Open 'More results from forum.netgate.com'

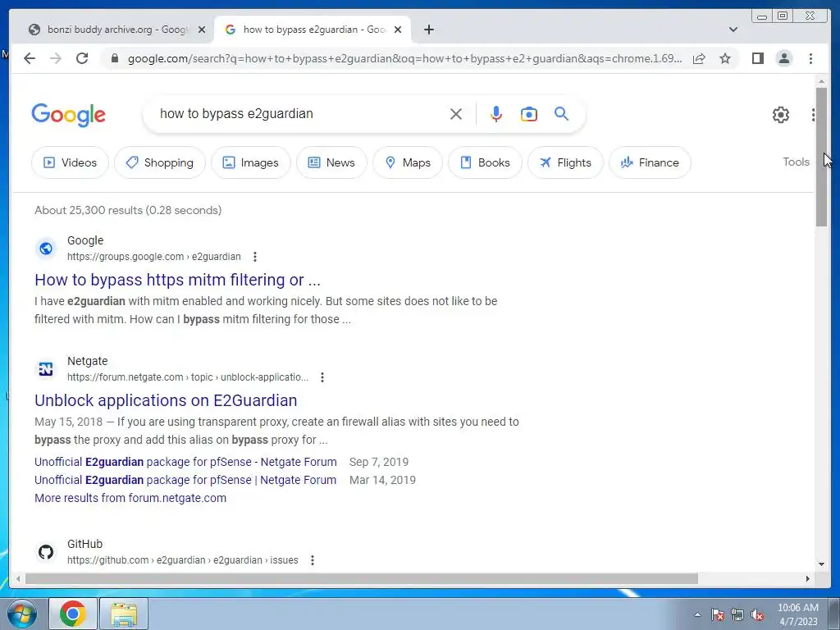[x=130, y=498]
